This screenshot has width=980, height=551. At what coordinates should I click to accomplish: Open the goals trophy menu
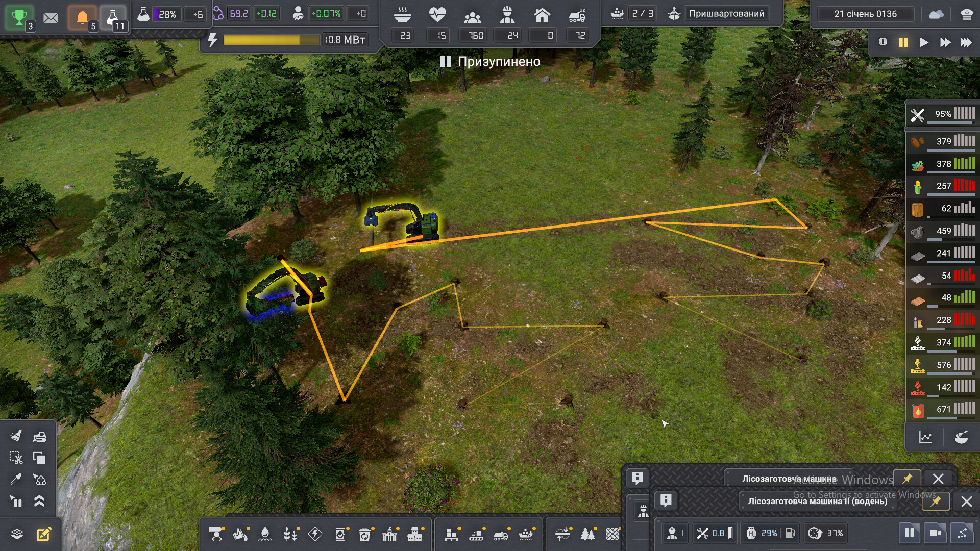19,17
